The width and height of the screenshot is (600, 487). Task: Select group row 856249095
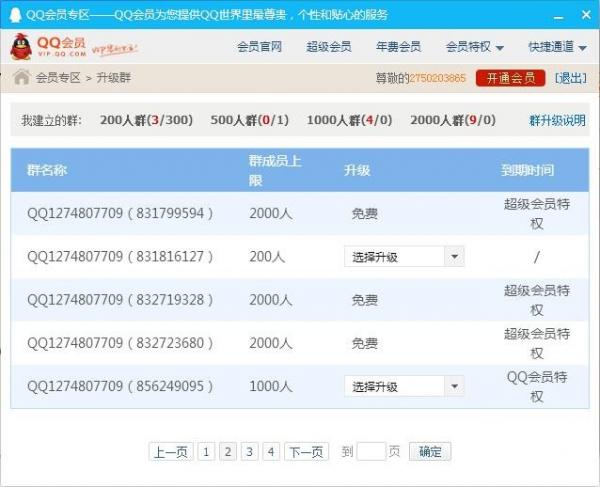coord(300,386)
